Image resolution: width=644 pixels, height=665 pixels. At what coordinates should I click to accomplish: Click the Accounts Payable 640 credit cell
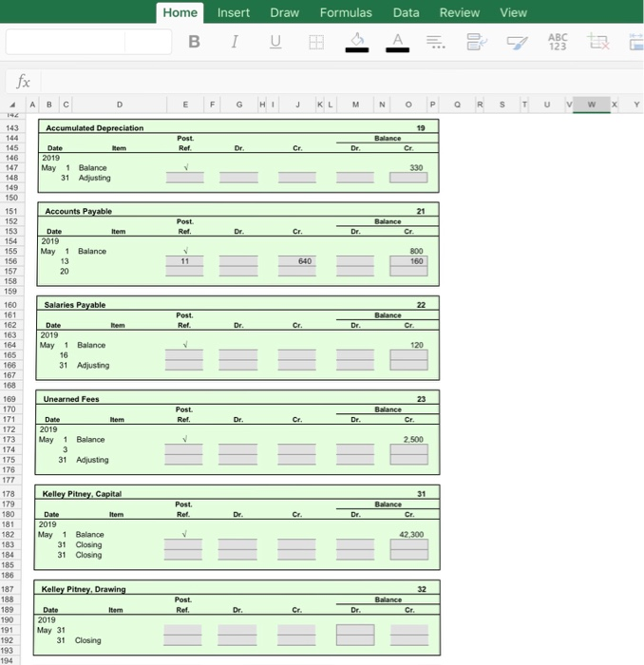pyautogui.click(x=296, y=261)
